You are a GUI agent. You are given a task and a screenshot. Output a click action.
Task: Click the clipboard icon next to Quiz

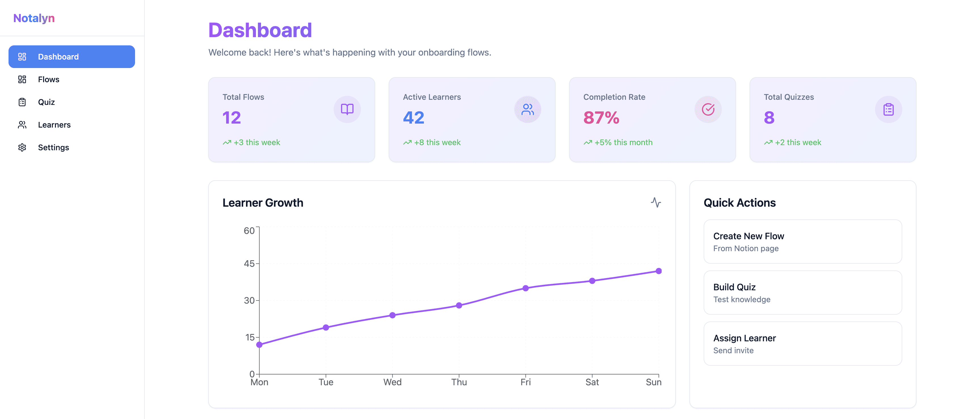pos(22,102)
